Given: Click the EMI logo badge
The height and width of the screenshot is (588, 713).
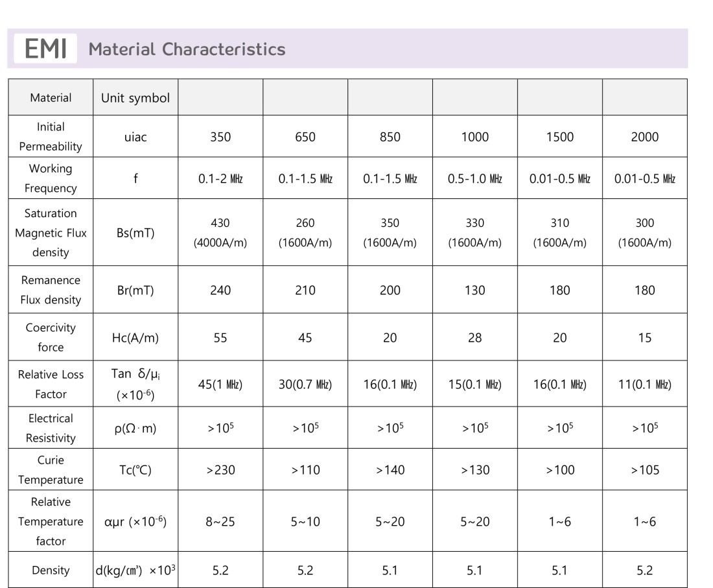Looking at the screenshot, I should click(45, 48).
